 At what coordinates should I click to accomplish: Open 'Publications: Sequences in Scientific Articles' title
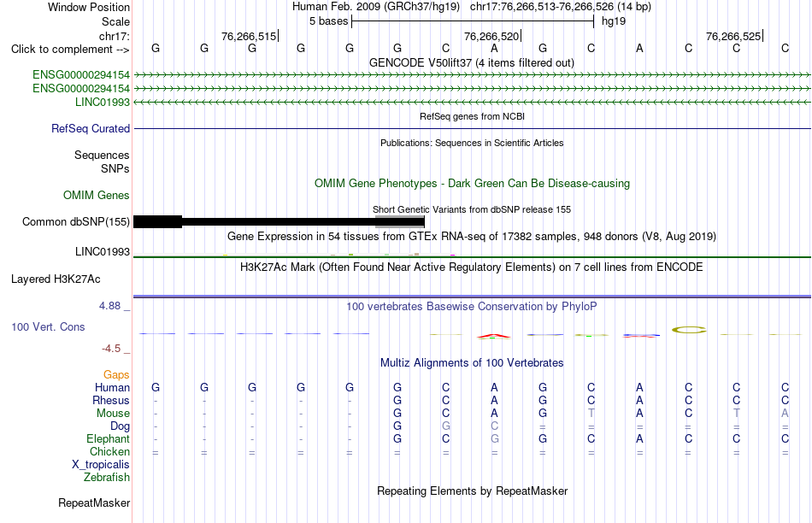(472, 143)
